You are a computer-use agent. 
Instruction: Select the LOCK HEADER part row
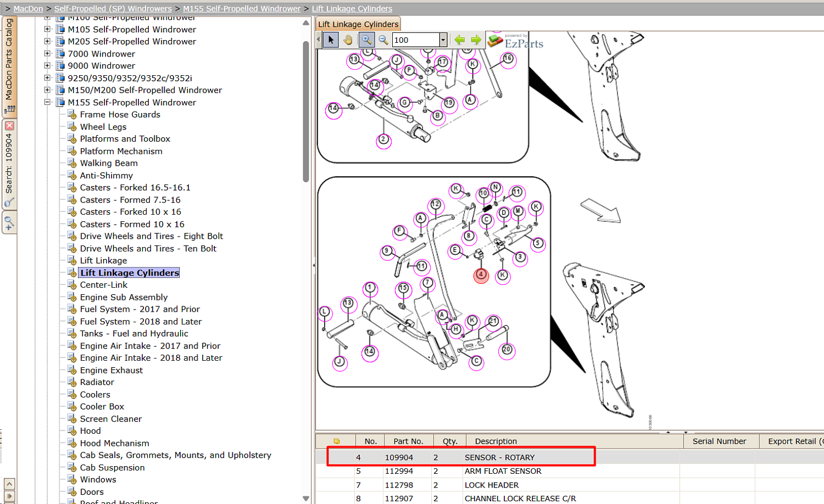click(570, 485)
